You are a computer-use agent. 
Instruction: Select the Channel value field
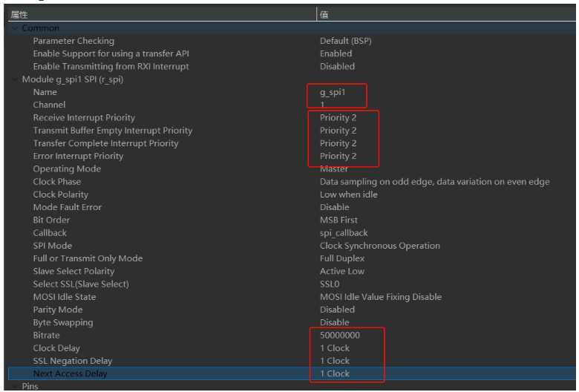(323, 105)
